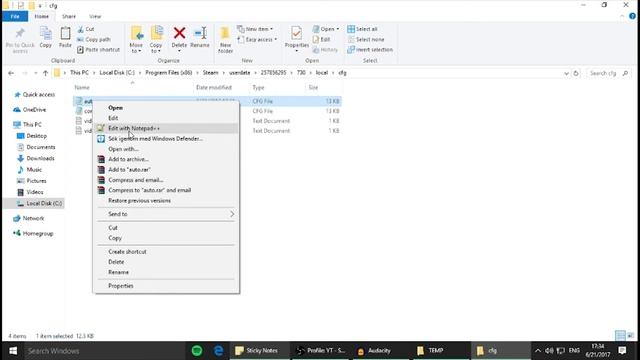Screen dimensions: 640x360
Task: Select OneDrive in navigation pane
Action: pos(30,110)
